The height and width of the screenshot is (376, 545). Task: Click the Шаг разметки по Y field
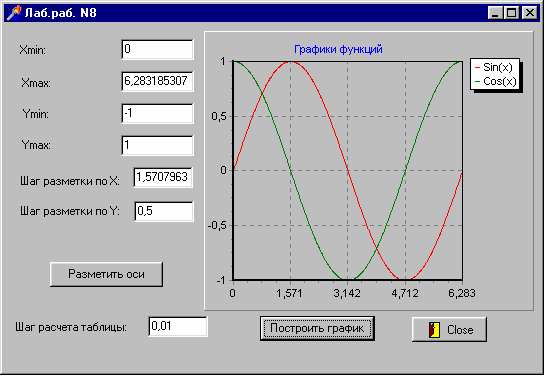164,211
